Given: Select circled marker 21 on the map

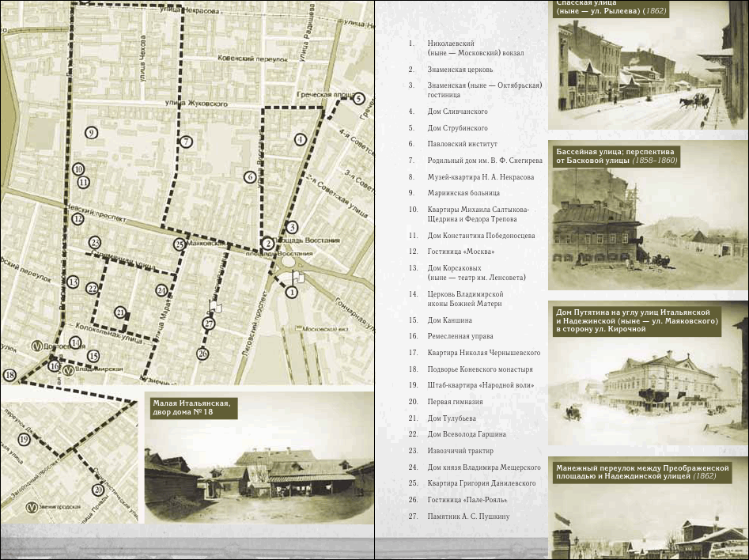Looking at the screenshot, I should coord(120,312).
